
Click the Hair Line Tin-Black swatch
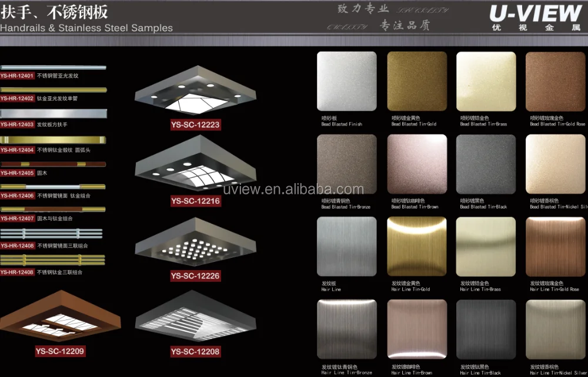[x=486, y=329]
